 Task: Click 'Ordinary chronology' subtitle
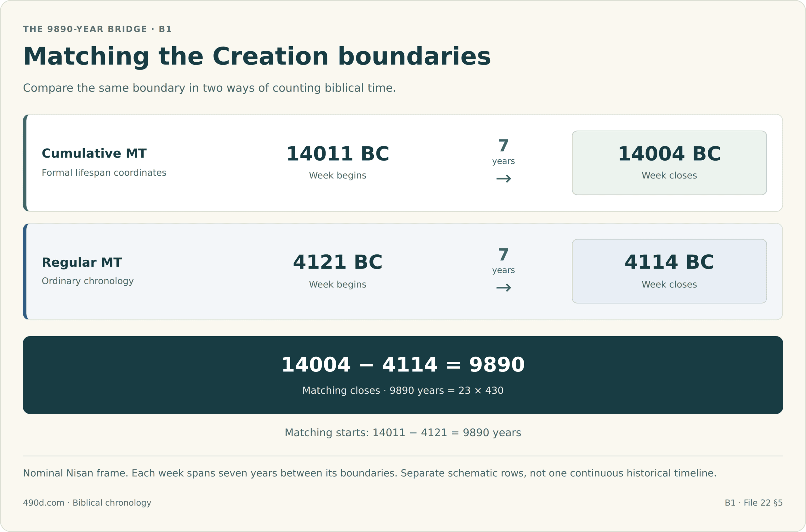coord(88,281)
